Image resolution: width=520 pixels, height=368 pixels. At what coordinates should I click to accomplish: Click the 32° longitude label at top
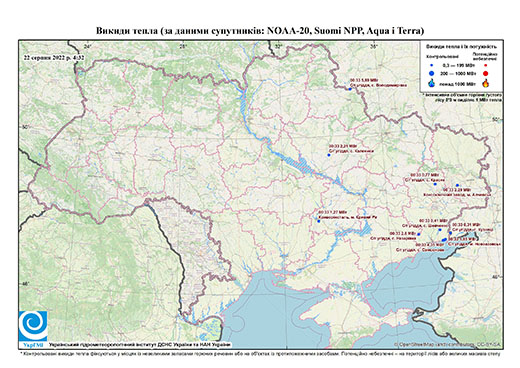pos(278,46)
